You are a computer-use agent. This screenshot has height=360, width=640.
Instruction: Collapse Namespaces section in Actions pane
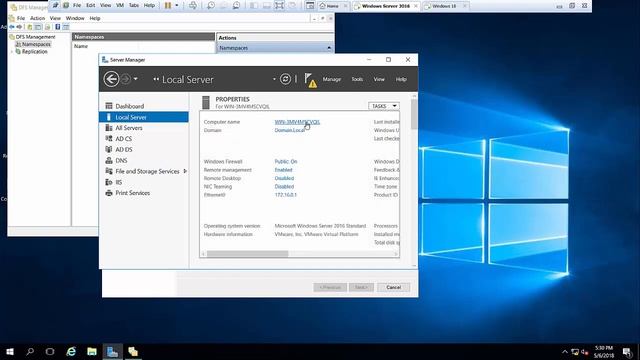[x=329, y=48]
